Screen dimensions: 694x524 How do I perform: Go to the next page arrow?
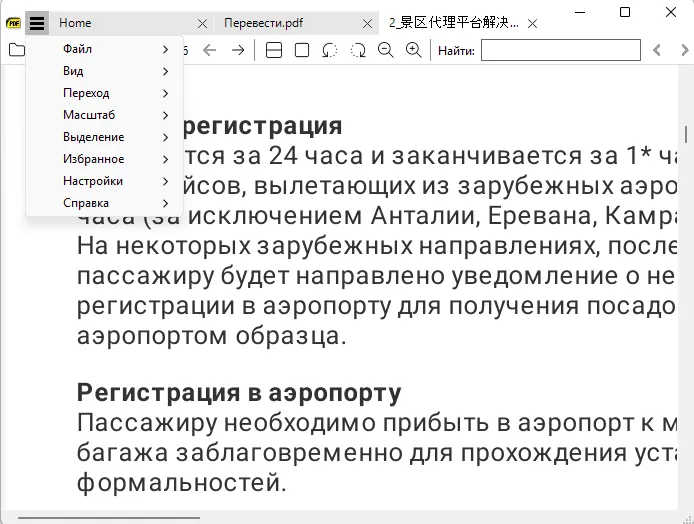(x=238, y=50)
